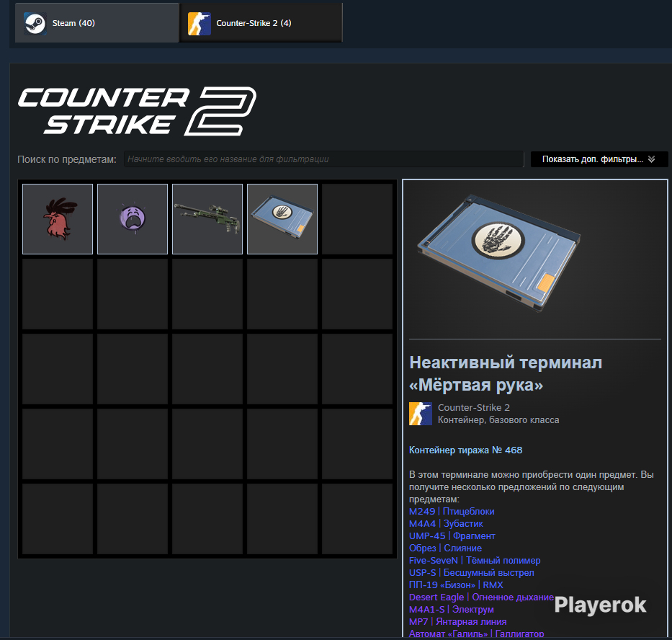Click the large terminal preview image
The width and height of the screenshot is (672, 640).
(x=499, y=253)
